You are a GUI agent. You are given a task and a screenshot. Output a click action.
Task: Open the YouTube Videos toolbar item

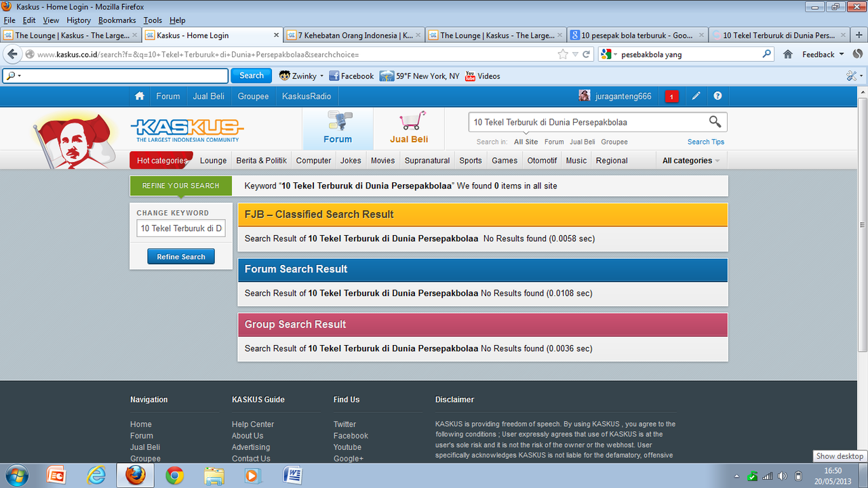[483, 76]
